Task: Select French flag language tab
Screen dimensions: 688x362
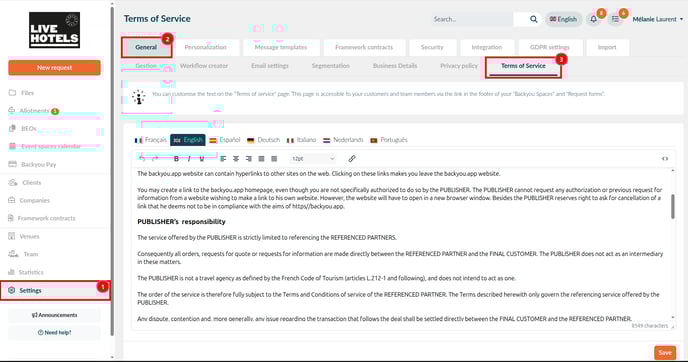Action: pyautogui.click(x=150, y=140)
